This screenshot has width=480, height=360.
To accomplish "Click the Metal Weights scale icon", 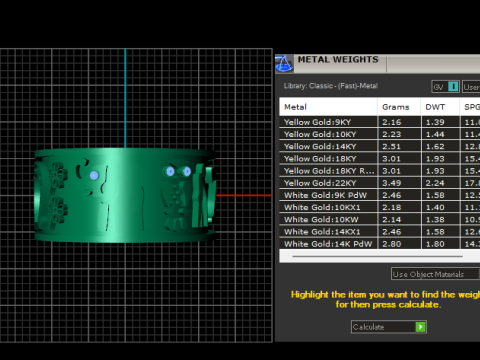I will coord(284,64).
